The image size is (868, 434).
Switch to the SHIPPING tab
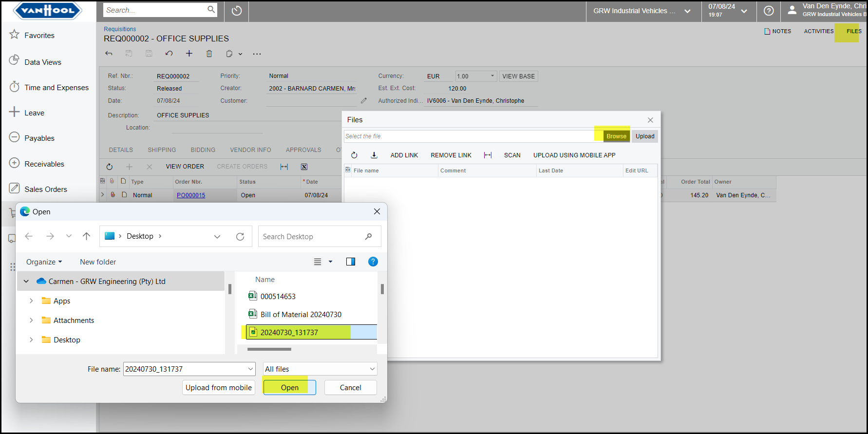pyautogui.click(x=162, y=150)
